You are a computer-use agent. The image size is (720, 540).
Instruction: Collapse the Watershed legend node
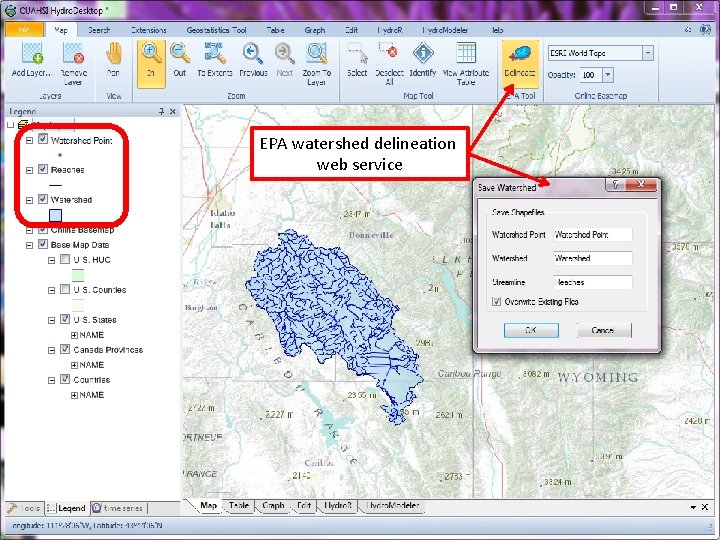(29, 200)
